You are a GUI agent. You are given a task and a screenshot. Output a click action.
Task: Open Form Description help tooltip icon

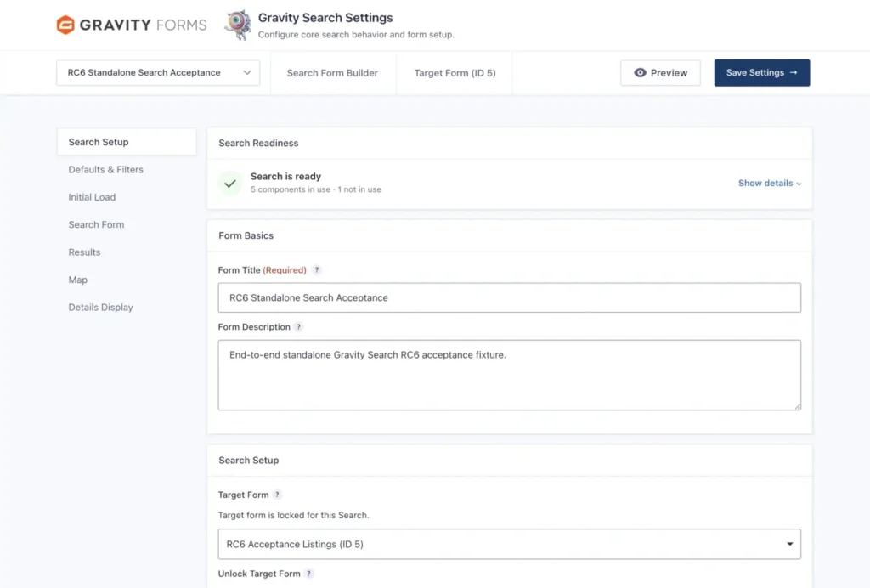pos(298,327)
